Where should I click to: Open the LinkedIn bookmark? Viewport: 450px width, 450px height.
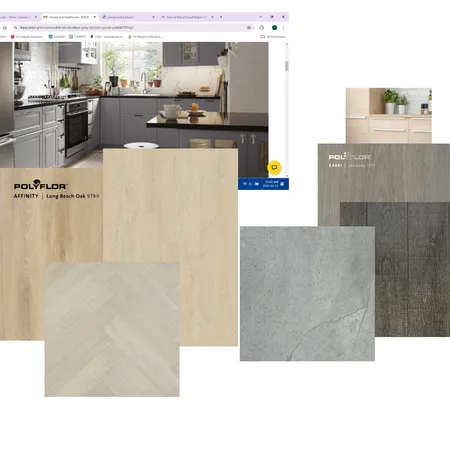pos(57,37)
